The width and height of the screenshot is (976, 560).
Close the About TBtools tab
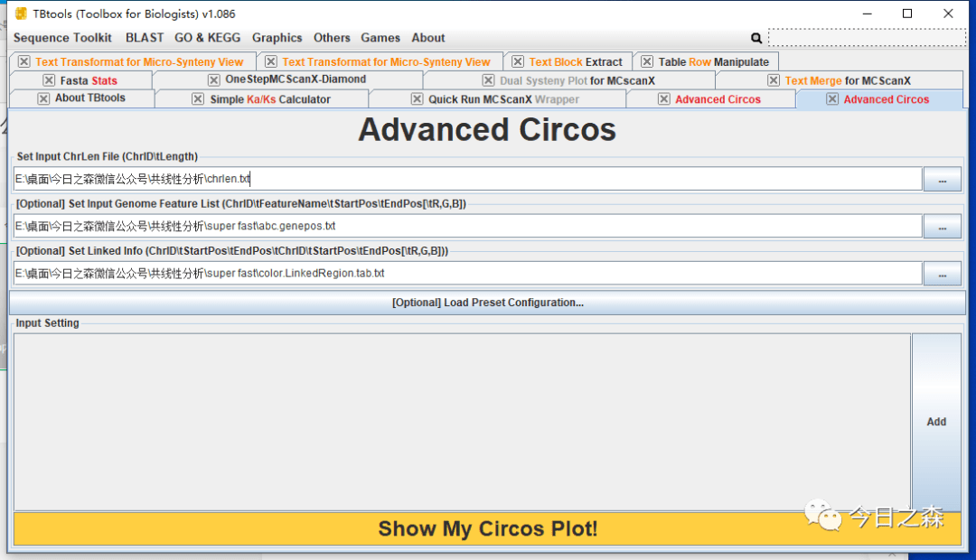pos(43,98)
